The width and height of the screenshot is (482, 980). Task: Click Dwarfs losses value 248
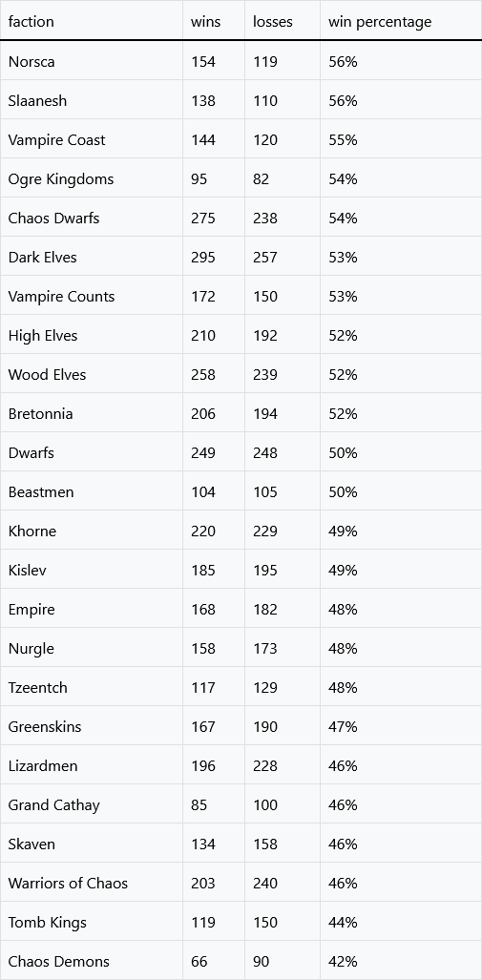click(x=283, y=452)
